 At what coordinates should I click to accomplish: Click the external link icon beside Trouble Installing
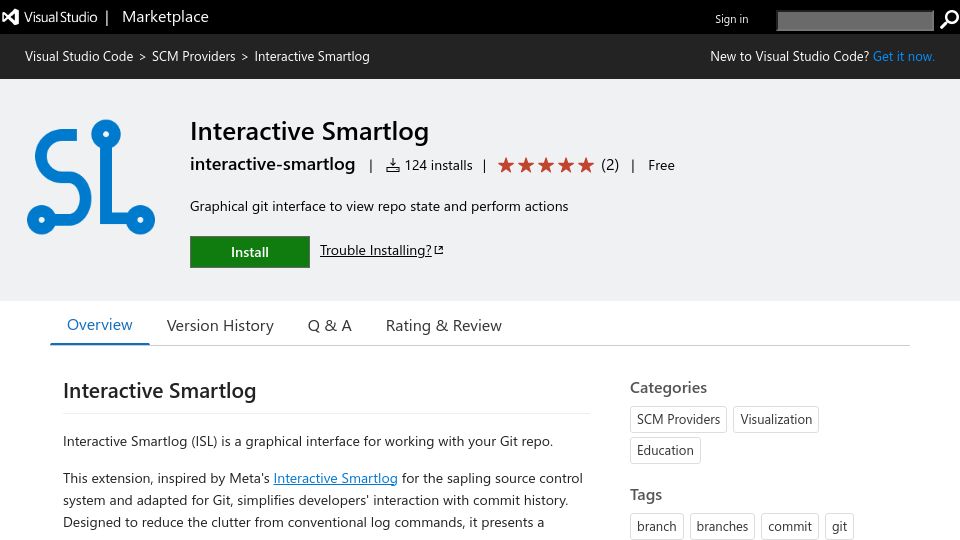coord(438,250)
